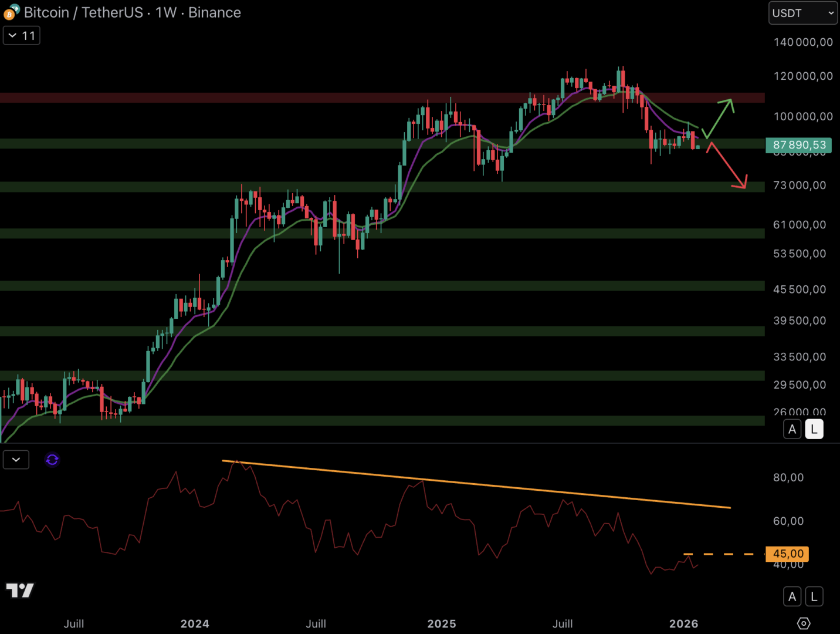
Task: Toggle auto scale A on price chart
Action: click(x=792, y=429)
